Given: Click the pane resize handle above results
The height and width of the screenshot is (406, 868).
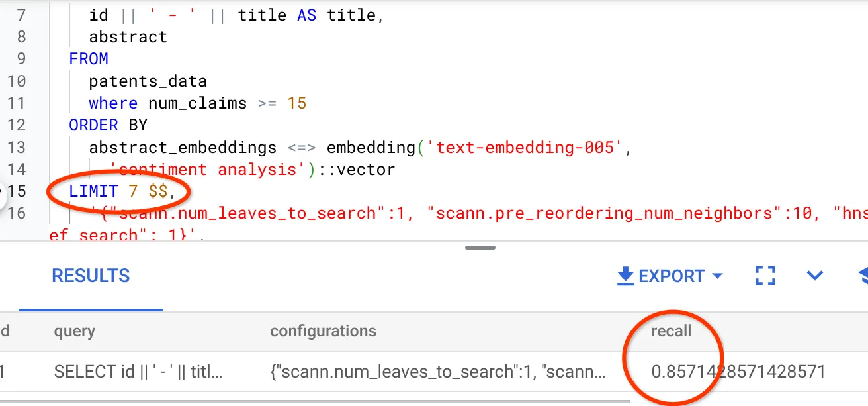Looking at the screenshot, I should (x=480, y=248).
